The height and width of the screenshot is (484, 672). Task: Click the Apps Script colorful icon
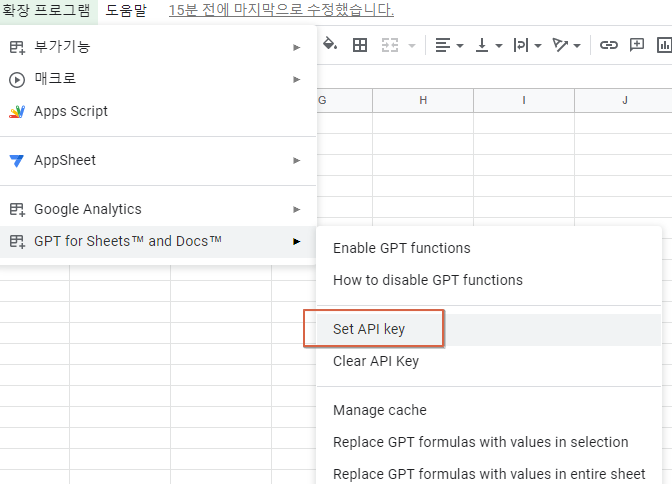coord(17,111)
